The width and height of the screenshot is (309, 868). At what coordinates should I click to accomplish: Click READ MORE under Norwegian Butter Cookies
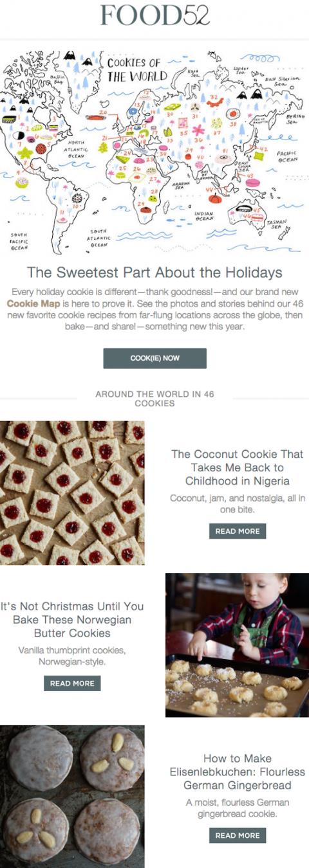[x=72, y=683]
